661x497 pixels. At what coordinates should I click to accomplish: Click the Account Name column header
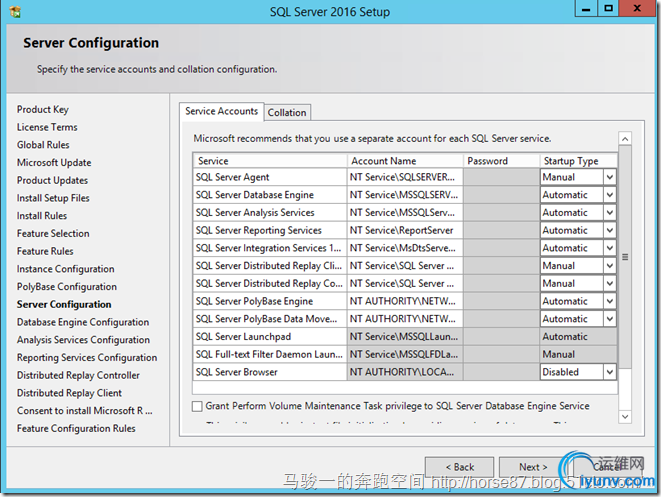(x=405, y=161)
